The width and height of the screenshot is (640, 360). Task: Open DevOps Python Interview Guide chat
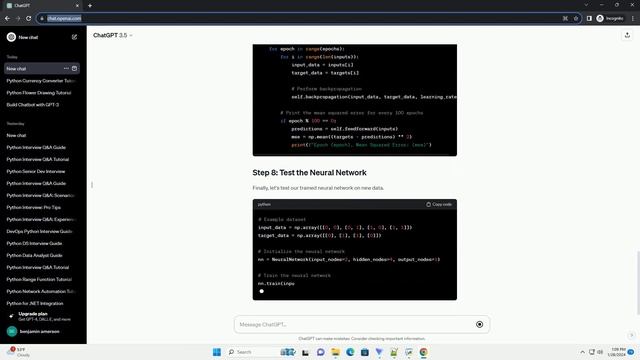point(41,231)
